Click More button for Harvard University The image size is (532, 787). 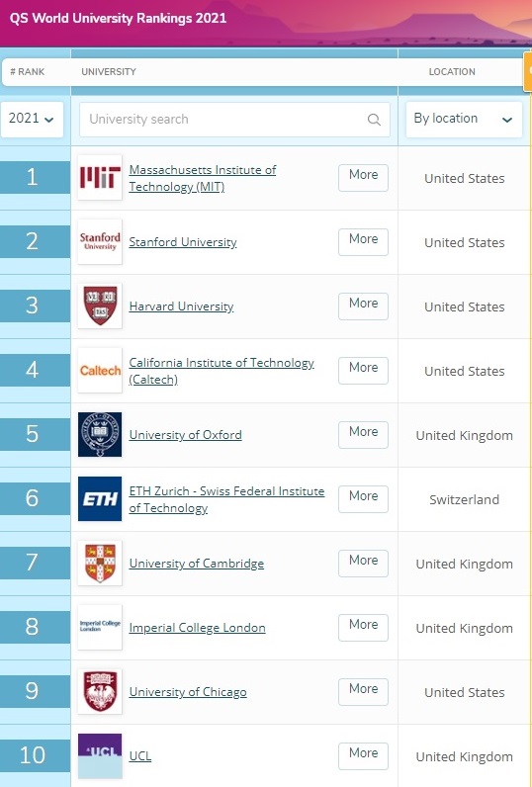(x=363, y=306)
